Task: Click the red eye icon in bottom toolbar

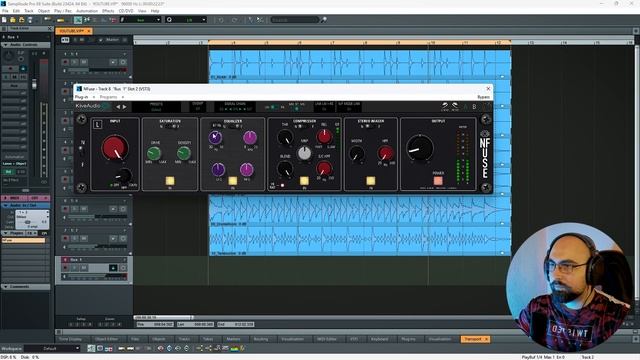Action: (160, 348)
